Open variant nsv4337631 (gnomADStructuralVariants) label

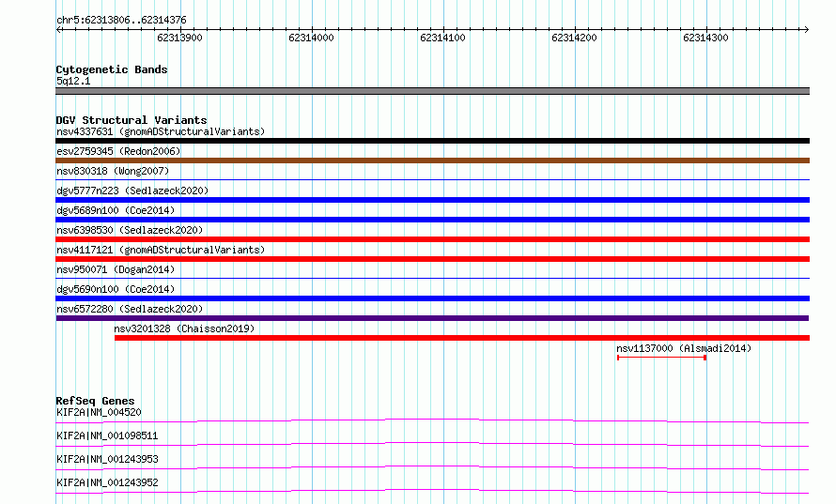[x=161, y=131]
